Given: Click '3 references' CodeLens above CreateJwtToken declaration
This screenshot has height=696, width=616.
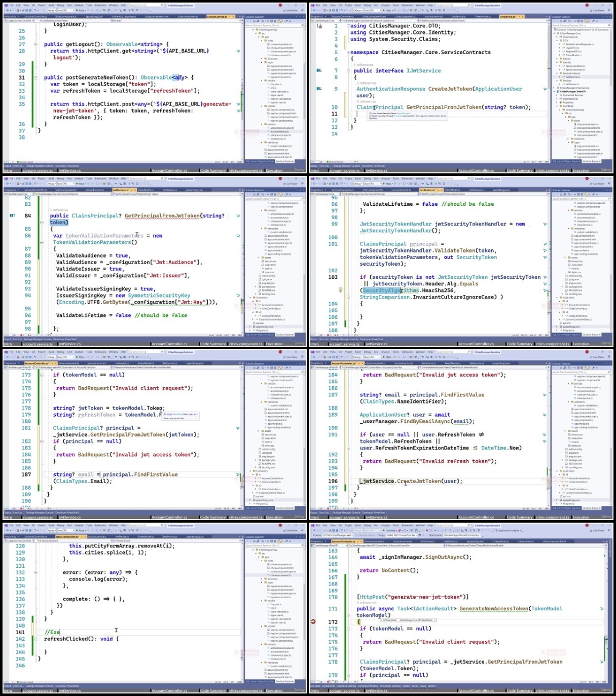Looking at the screenshot, I should pos(367,83).
